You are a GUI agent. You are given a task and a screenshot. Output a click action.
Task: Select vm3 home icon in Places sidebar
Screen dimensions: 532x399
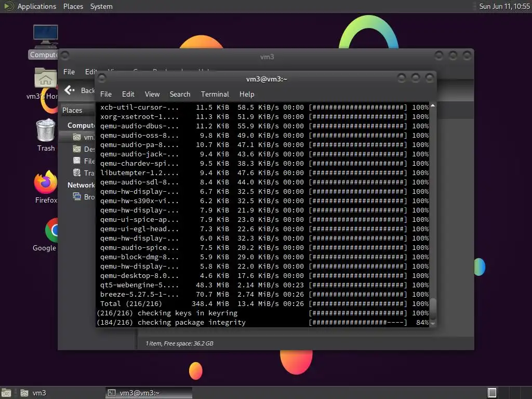click(77, 137)
